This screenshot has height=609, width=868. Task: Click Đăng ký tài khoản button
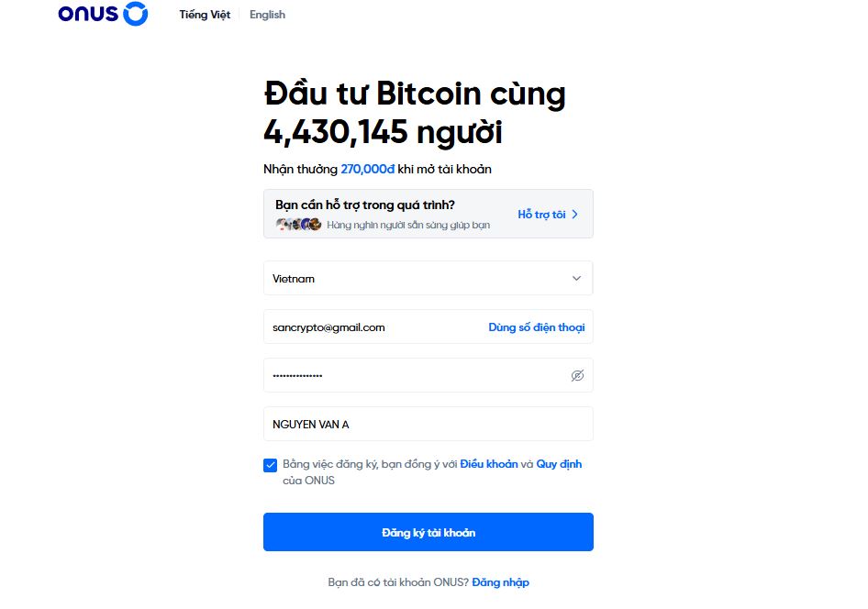coord(428,532)
